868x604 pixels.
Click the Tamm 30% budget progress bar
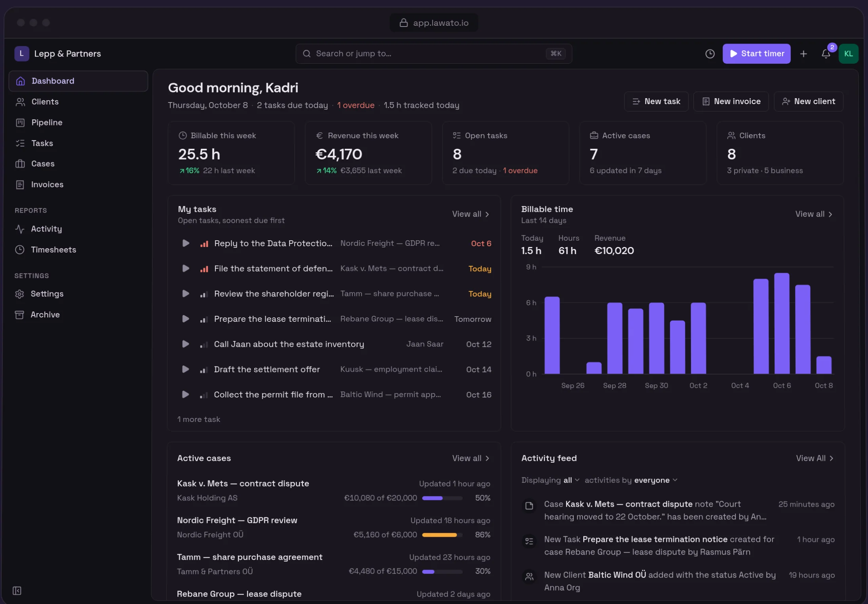(442, 572)
